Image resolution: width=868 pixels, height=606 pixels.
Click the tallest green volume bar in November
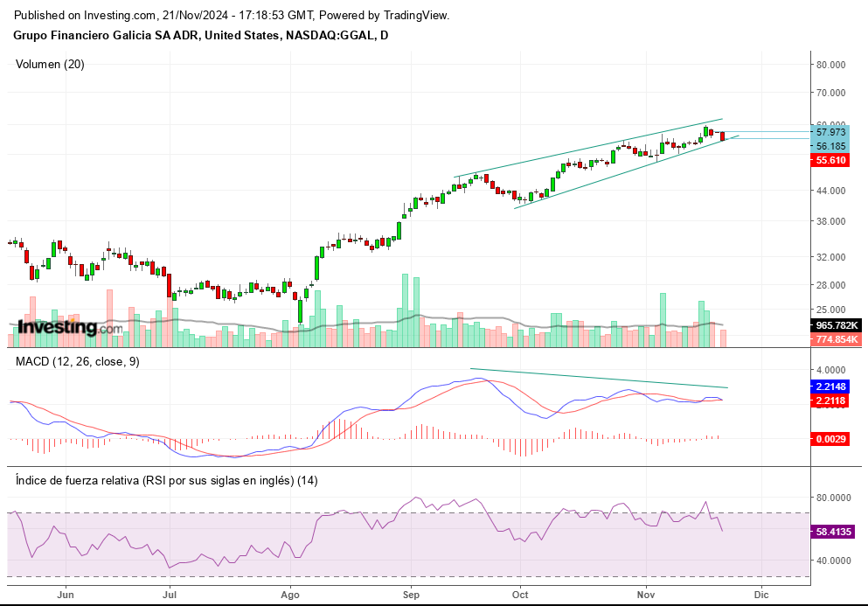point(663,320)
